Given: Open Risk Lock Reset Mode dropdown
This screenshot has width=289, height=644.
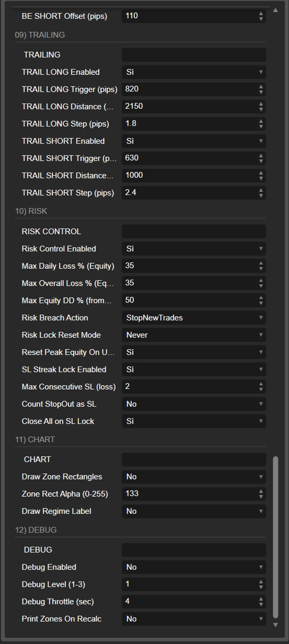Looking at the screenshot, I should coord(194,335).
